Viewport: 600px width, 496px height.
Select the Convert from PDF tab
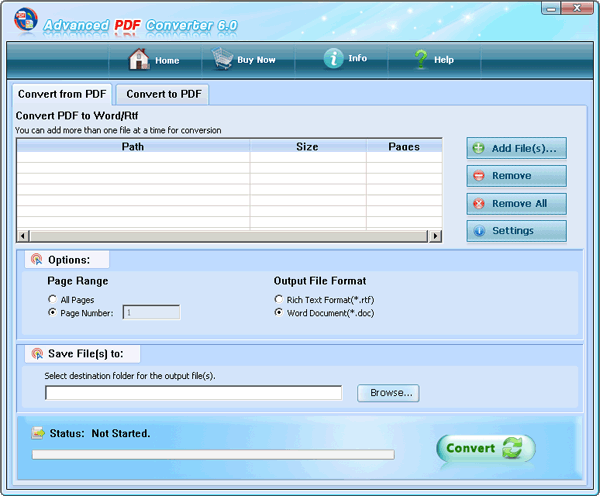[x=62, y=94]
